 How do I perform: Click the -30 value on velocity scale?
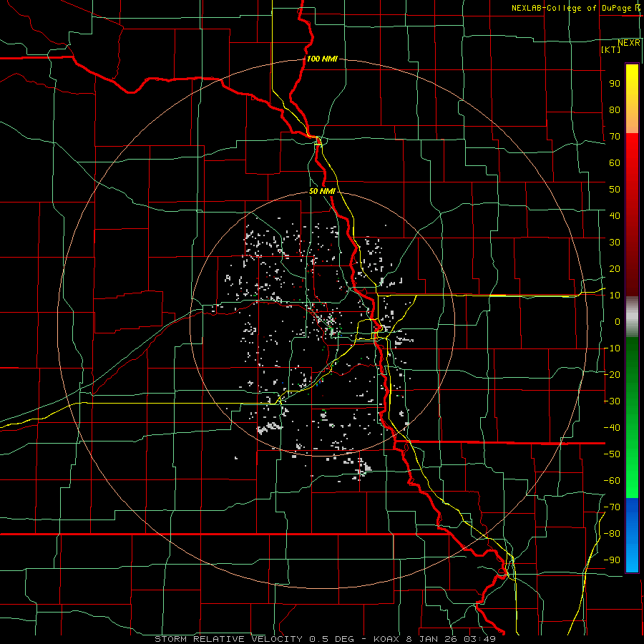(x=612, y=401)
